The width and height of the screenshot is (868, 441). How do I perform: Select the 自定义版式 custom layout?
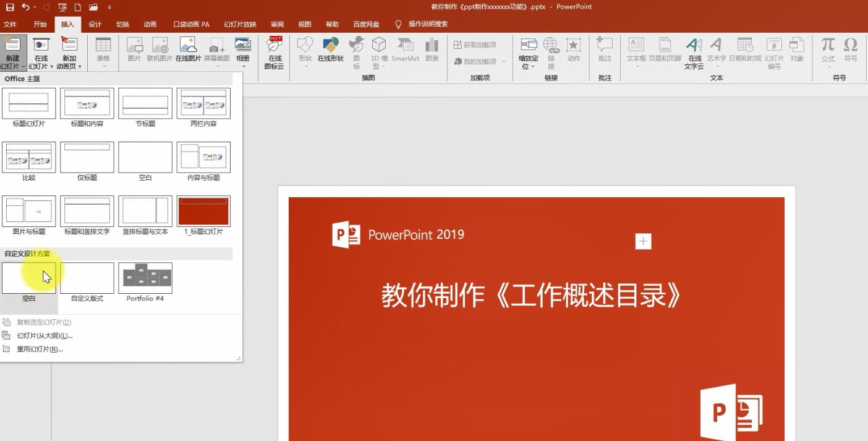(87, 282)
